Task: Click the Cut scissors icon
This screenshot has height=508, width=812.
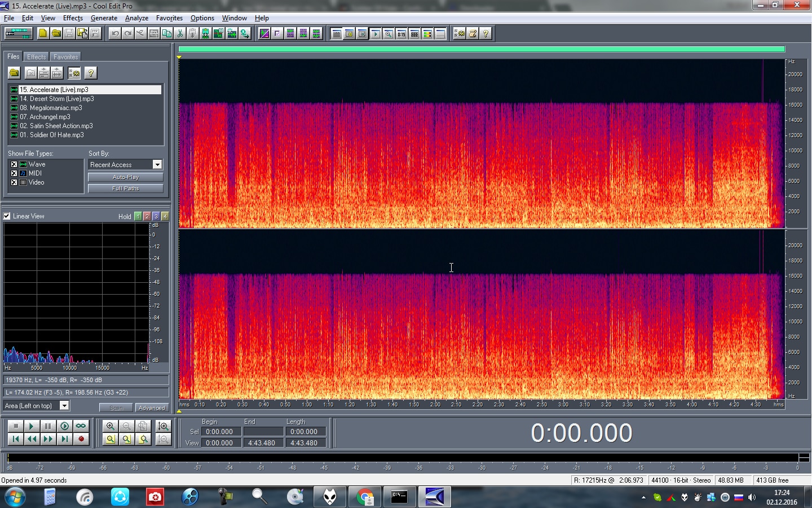Action: point(180,33)
